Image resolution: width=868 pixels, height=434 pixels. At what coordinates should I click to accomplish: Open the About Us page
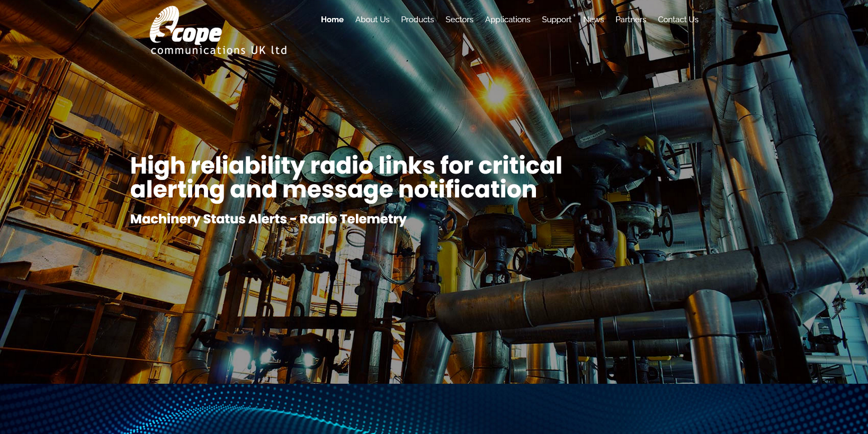(x=372, y=20)
